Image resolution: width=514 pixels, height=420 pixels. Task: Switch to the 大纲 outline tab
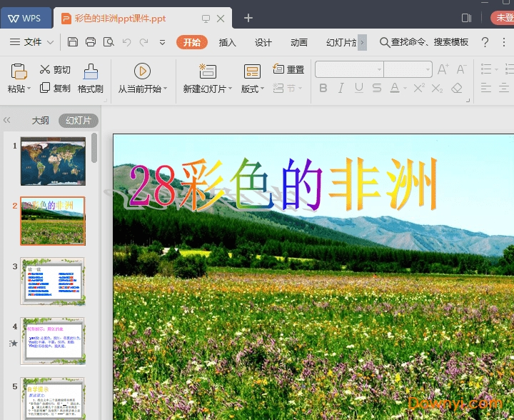(x=40, y=120)
